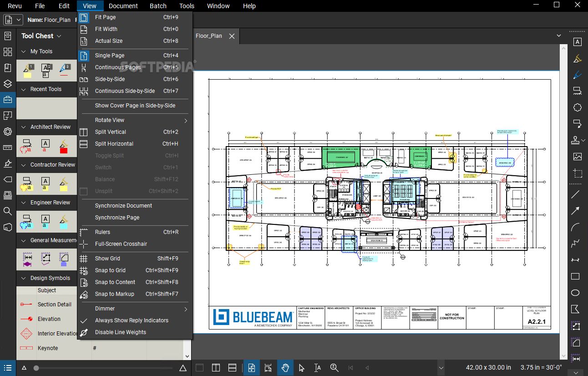
Task: Open the Thumbnails panel icon
Action: click(x=7, y=52)
